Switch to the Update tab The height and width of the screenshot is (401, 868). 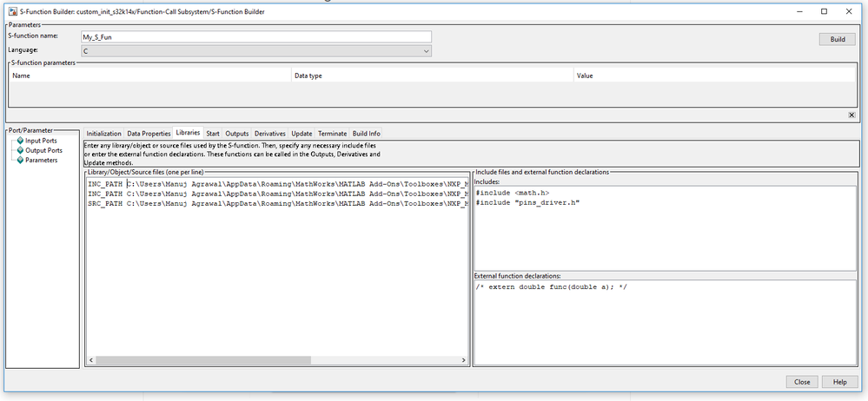(x=301, y=134)
